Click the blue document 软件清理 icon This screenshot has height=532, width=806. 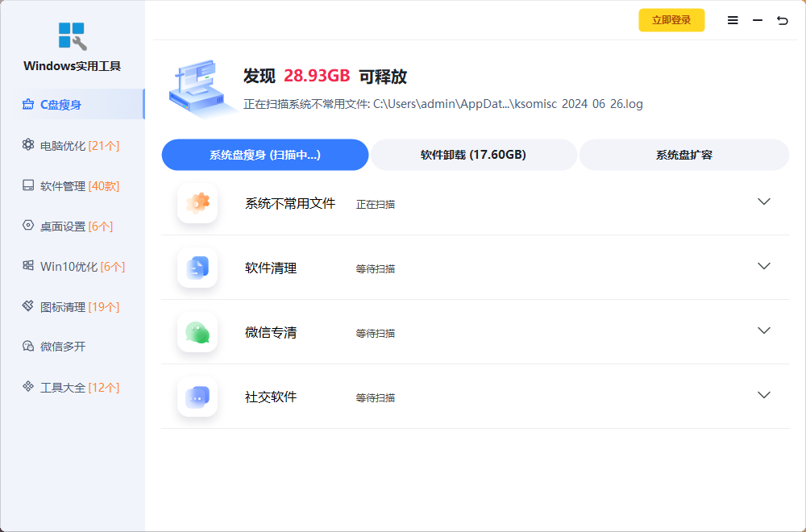pos(197,268)
